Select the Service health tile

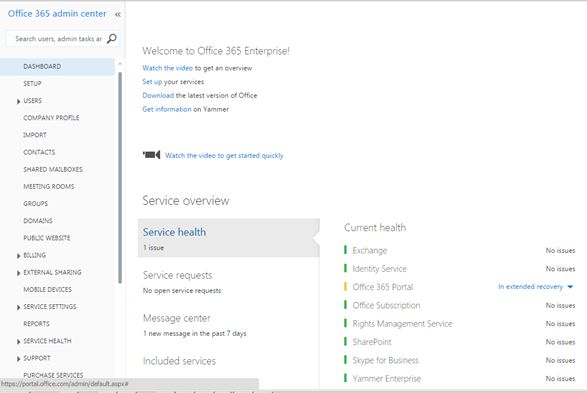229,238
